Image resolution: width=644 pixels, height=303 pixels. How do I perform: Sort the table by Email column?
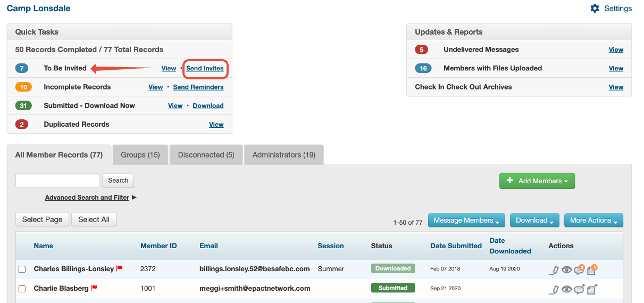[208, 245]
